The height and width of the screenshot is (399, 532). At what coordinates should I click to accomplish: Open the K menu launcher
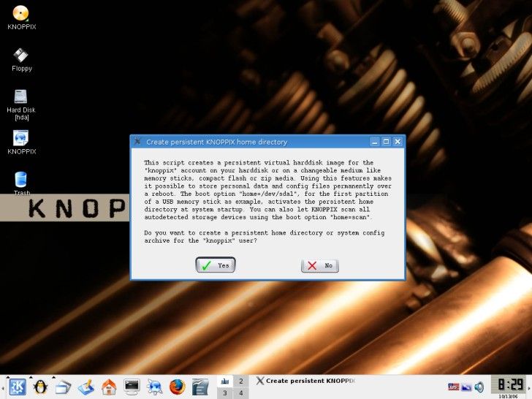point(18,387)
